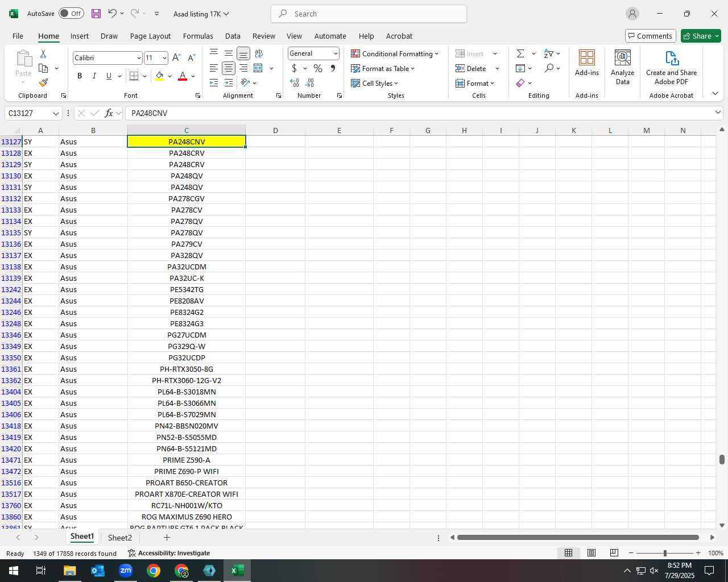Apply comma style format
Viewport: 728px width, 582px height.
click(333, 68)
